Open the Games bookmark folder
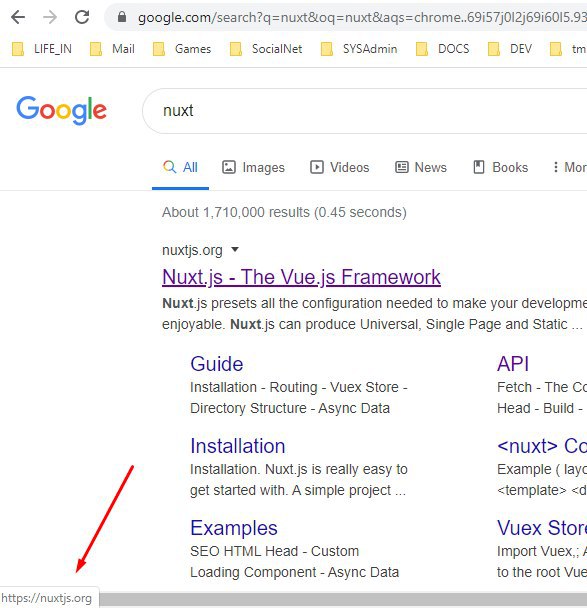587x608 pixels. 182,49
